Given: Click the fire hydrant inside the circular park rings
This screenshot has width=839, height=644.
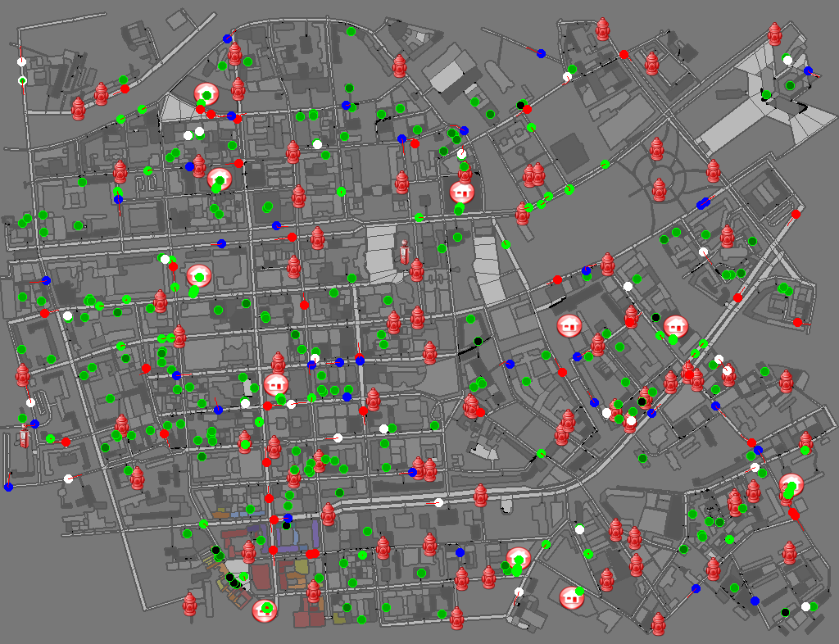Looking at the screenshot, I should [x=660, y=190].
